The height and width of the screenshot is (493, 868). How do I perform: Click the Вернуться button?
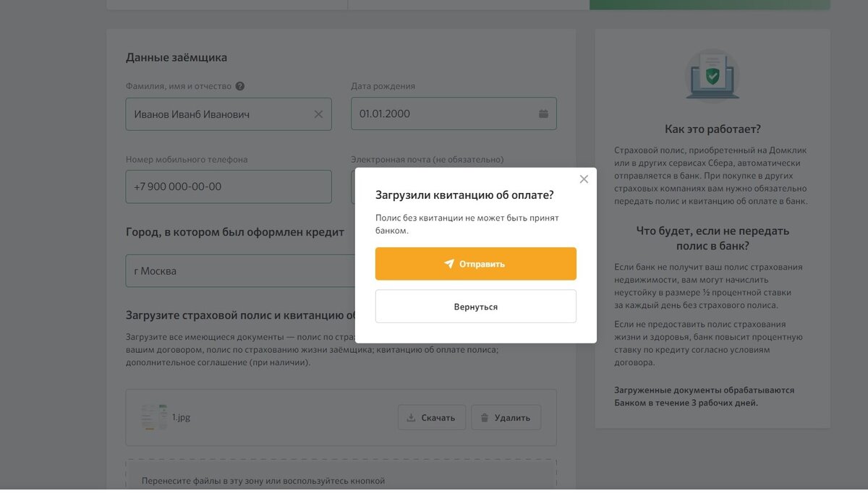(476, 306)
